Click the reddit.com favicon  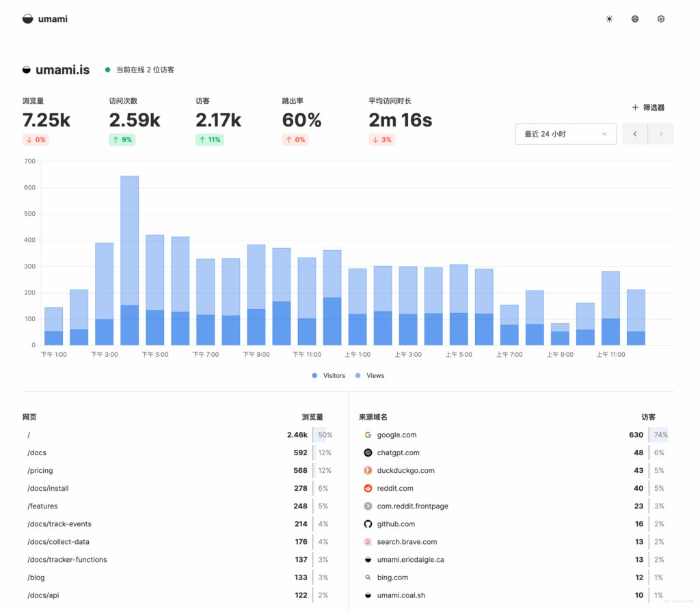(x=368, y=488)
